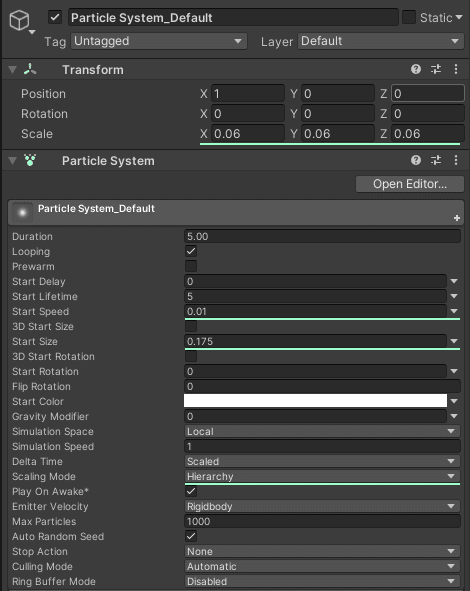The image size is (470, 591).
Task: Enable the Prewarm checkbox
Action: (191, 266)
